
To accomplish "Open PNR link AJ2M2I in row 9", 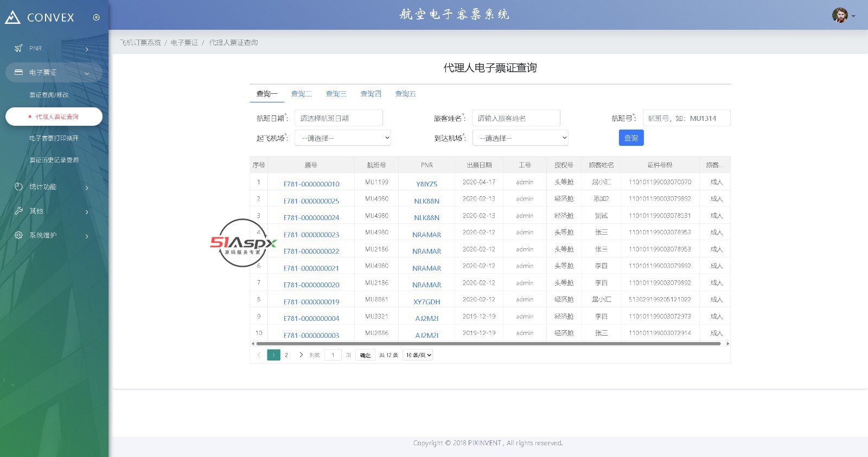I will click(427, 319).
